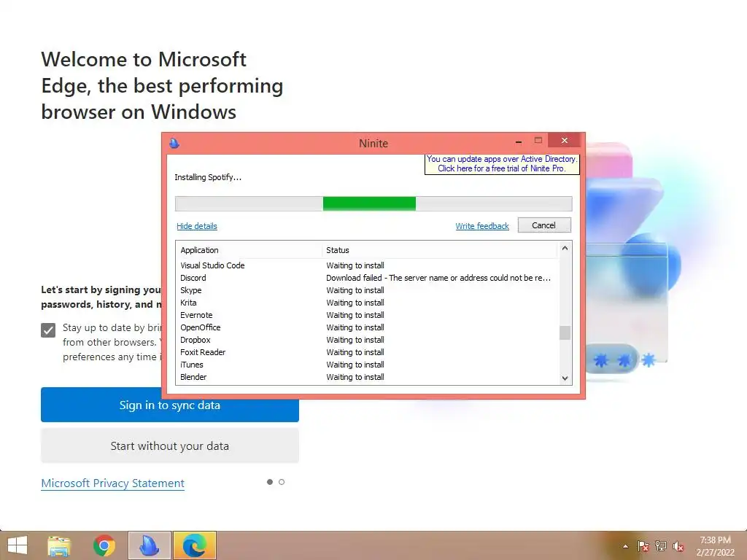Select the Blender row
The width and height of the screenshot is (747, 560).
(x=367, y=377)
